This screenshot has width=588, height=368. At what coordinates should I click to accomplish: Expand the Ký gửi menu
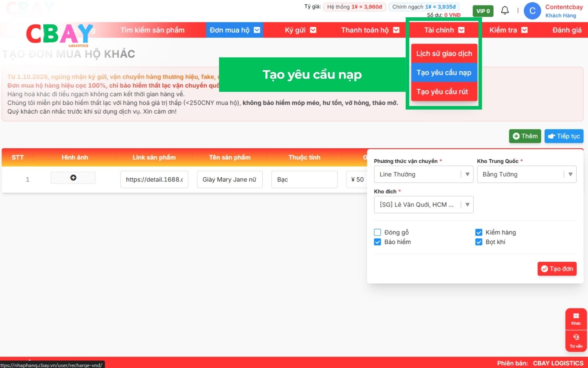[x=300, y=30]
